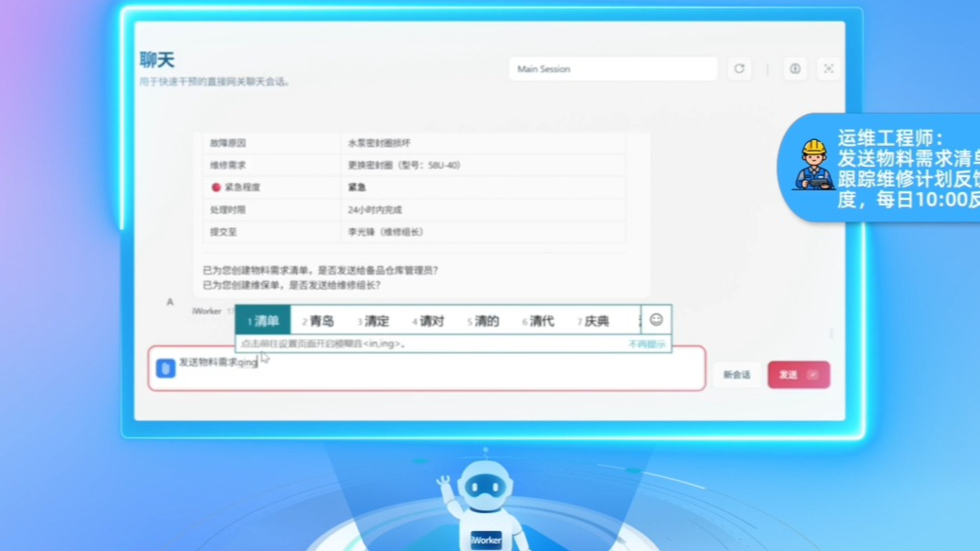Select IME candidate 1 清单
Image resolution: width=980 pixels, height=551 pixels.
tap(263, 321)
